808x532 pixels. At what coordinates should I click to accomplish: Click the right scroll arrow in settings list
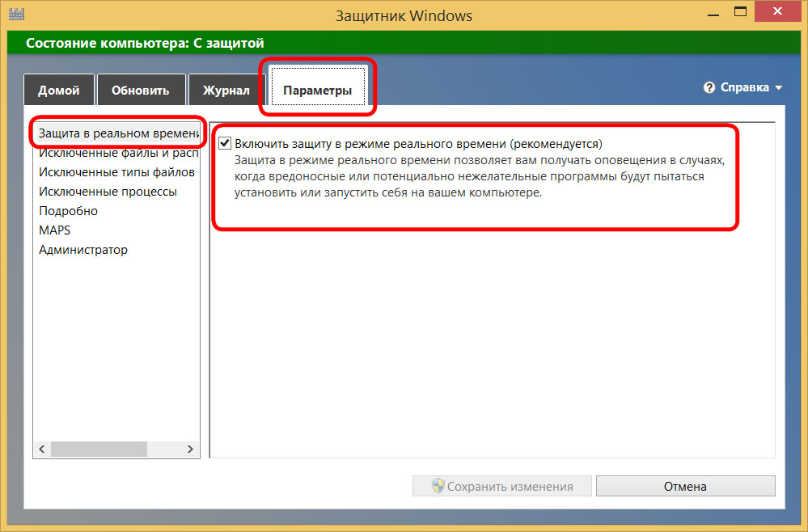click(x=190, y=449)
